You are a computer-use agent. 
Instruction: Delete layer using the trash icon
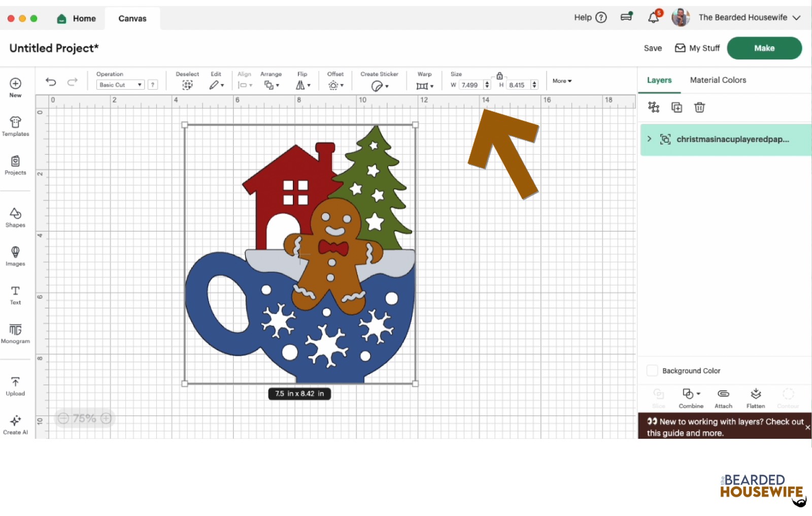click(x=700, y=107)
